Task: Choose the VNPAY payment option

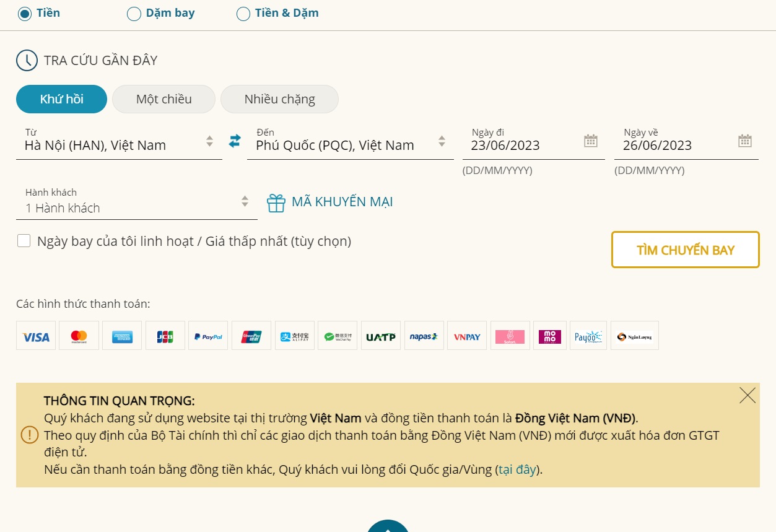Action: pos(466,335)
